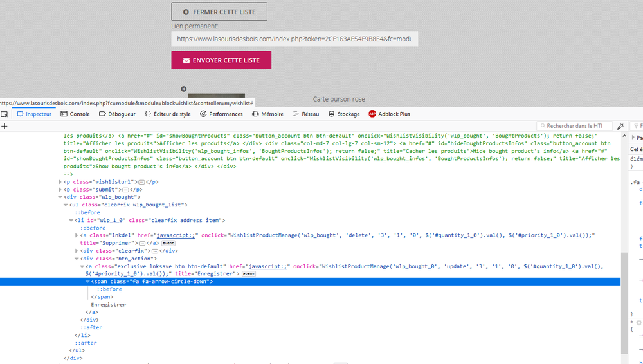Screen dimensions: 643x364
Task: Click the plus icon to create a new node
Action: pos(5,126)
